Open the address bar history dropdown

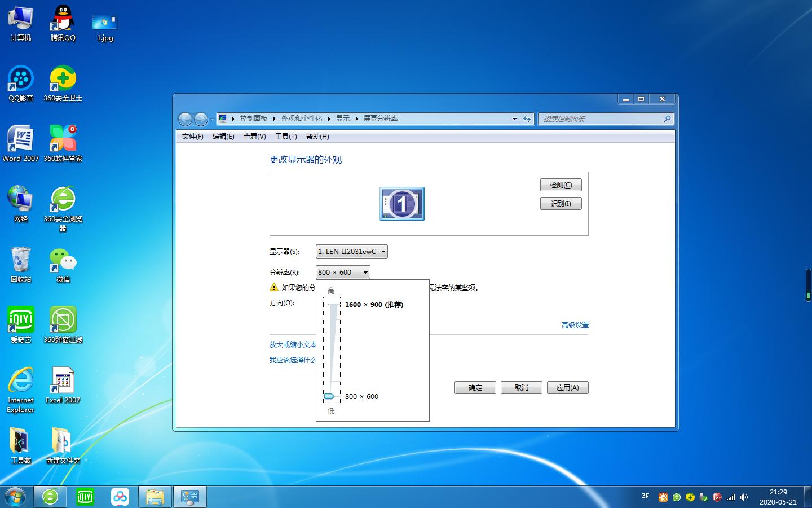514,119
